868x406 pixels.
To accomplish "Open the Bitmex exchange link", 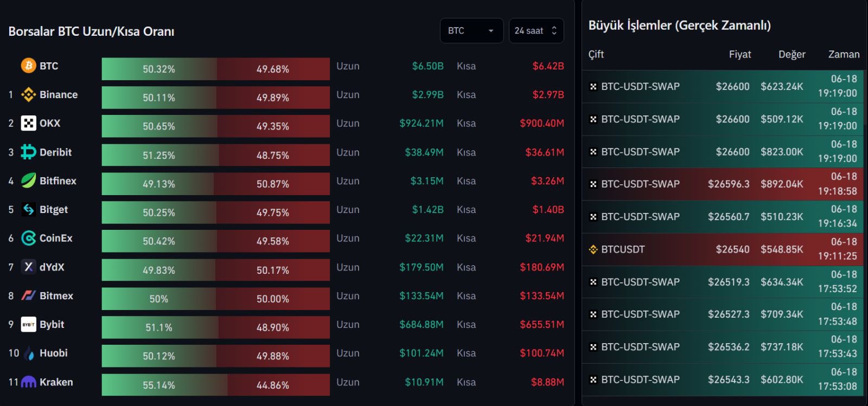I will click(x=56, y=295).
